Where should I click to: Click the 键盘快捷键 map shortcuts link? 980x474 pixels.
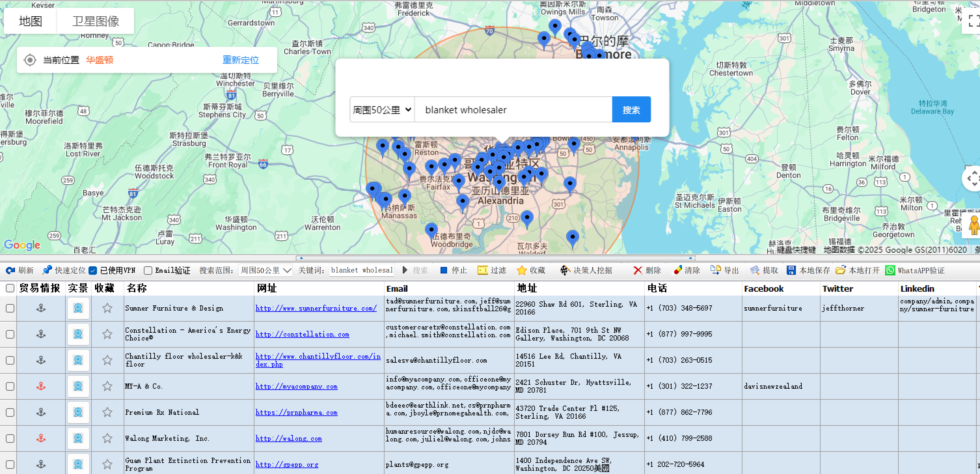[x=796, y=250]
